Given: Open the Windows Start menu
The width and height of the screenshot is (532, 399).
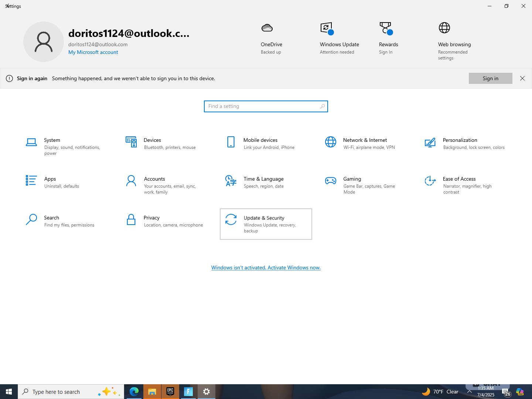Looking at the screenshot, I should [9, 392].
